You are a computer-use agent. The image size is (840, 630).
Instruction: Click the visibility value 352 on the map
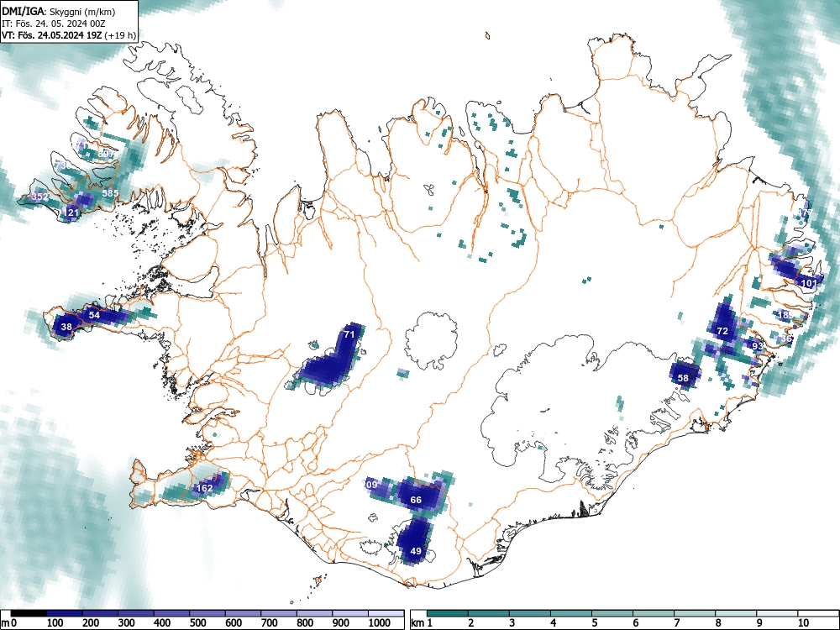tap(40, 197)
